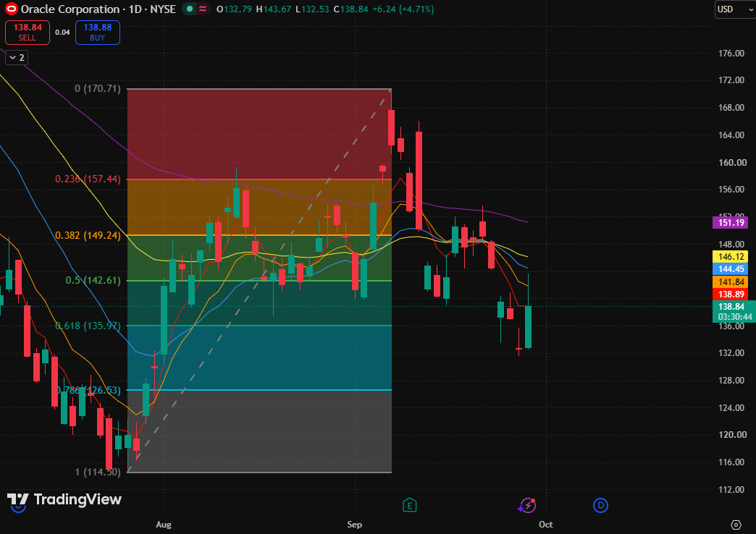Click the Fib 0.5 (142.61) level label

(x=93, y=280)
